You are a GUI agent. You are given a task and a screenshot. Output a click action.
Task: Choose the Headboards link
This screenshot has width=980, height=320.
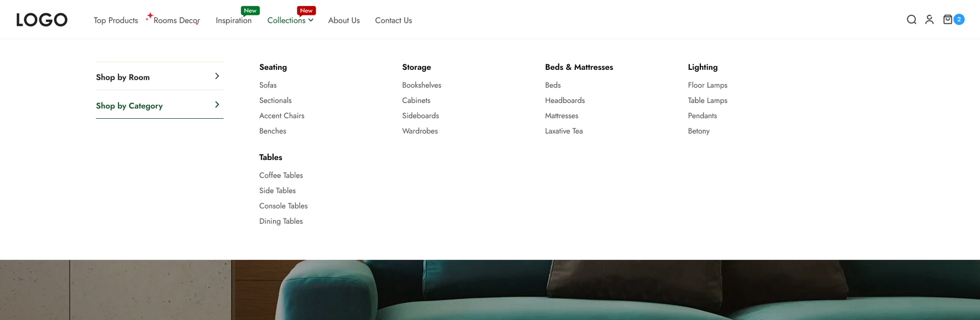pos(564,101)
